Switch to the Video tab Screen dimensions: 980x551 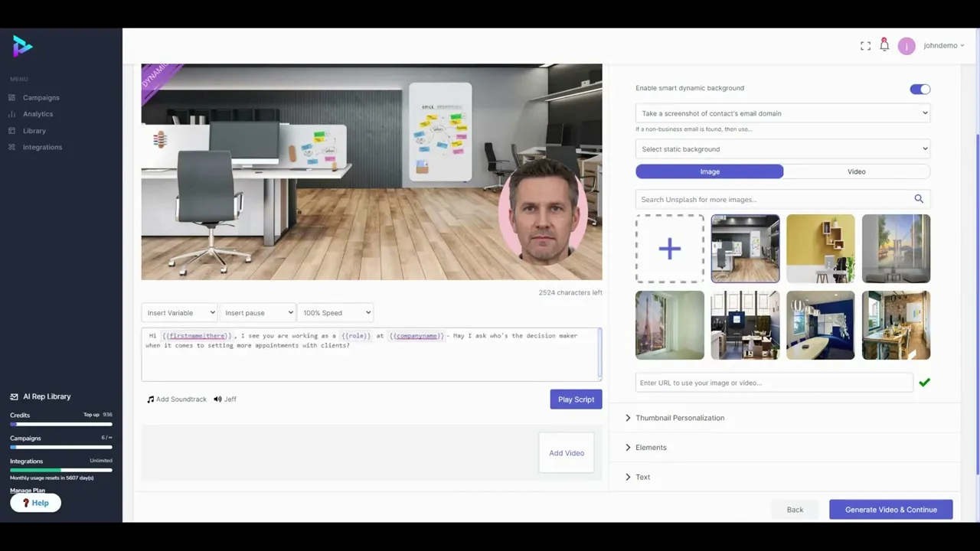(x=857, y=171)
